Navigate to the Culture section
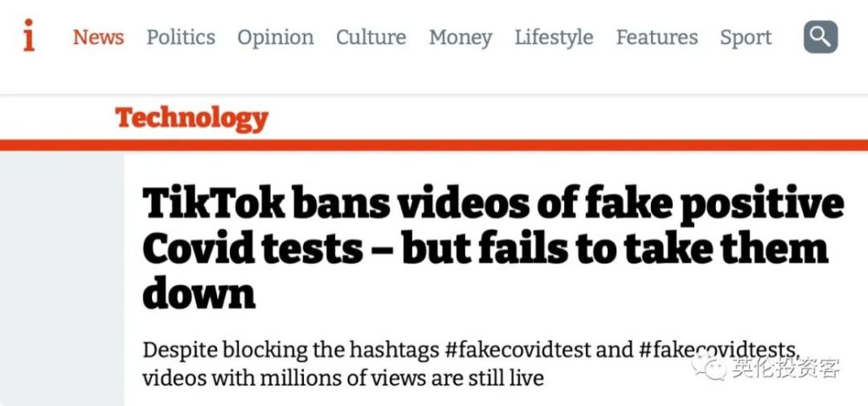 pos(371,37)
